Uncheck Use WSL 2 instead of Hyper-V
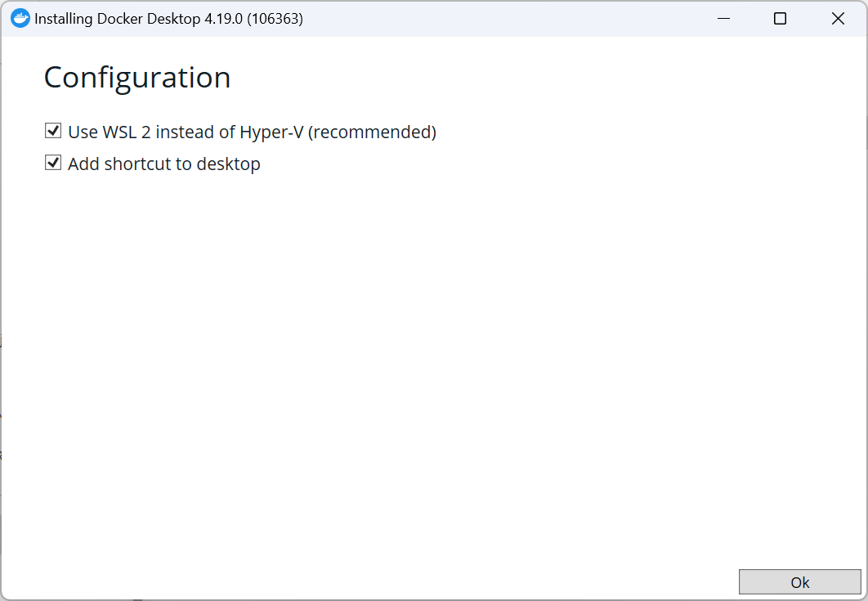 pyautogui.click(x=53, y=132)
